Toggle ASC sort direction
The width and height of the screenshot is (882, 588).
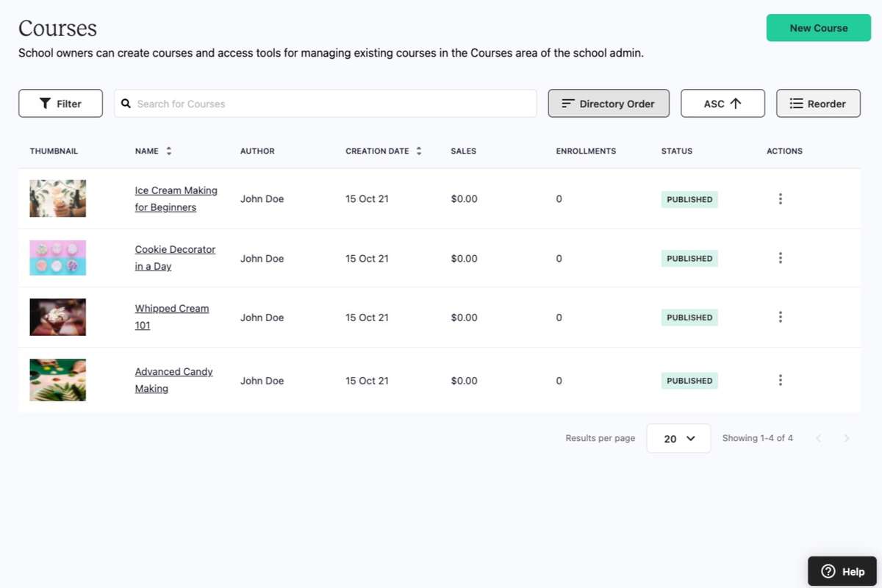[723, 104]
